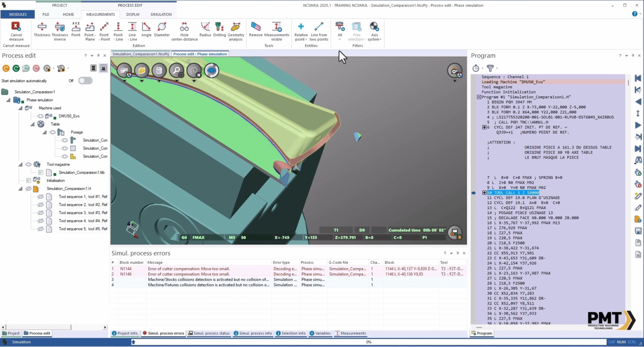
Task: Collapse the Machine used tree node
Action: [20, 108]
